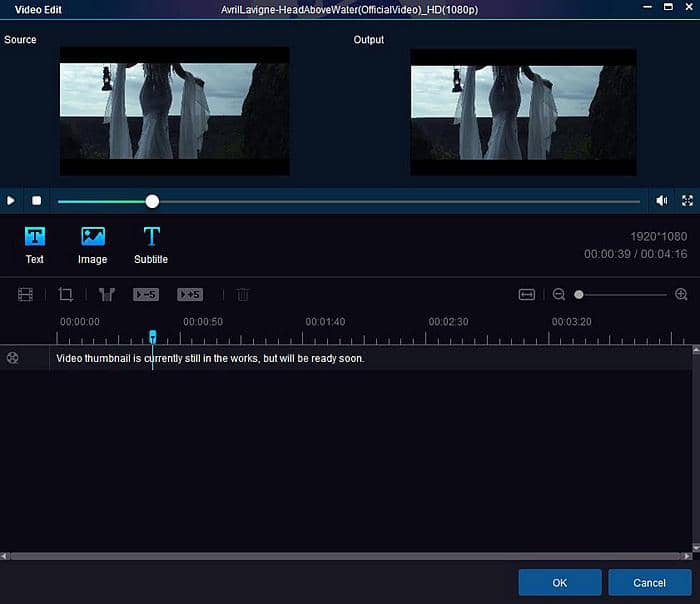
Task: Step back 5 seconds button
Action: coord(146,295)
